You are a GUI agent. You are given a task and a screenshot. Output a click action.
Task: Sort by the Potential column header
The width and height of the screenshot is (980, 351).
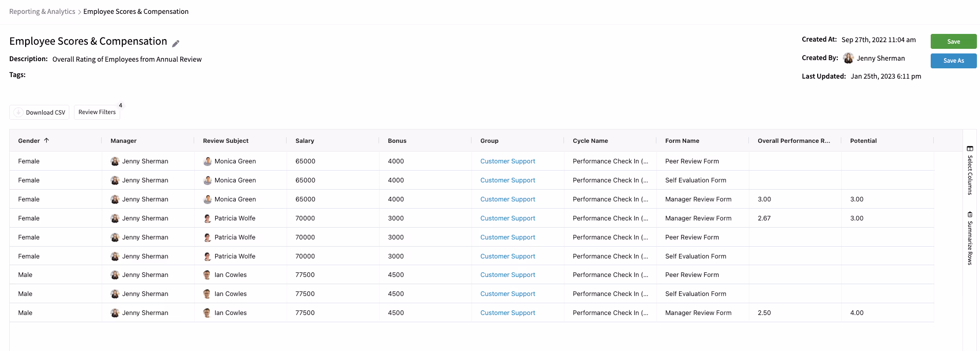pyautogui.click(x=863, y=141)
